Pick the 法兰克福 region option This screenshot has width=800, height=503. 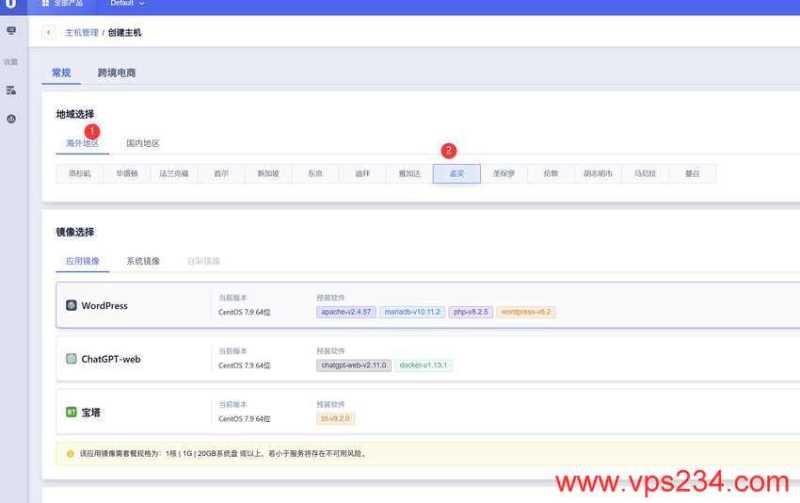coord(173,174)
